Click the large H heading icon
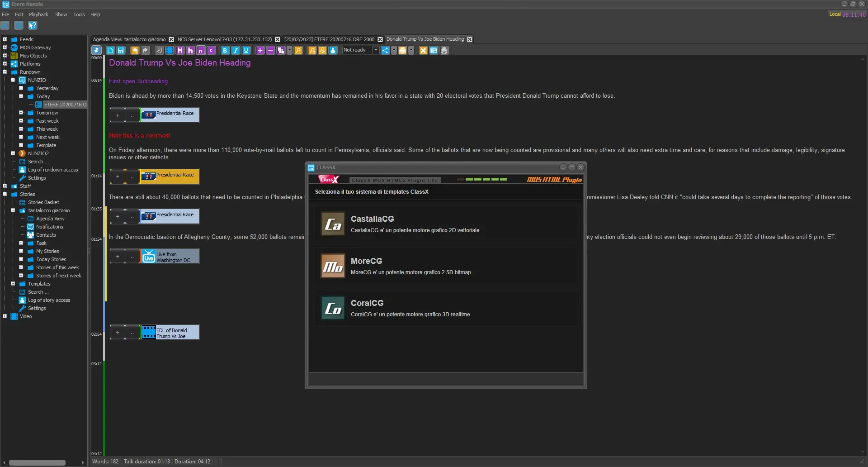This screenshot has width=868, height=467. tap(180, 50)
